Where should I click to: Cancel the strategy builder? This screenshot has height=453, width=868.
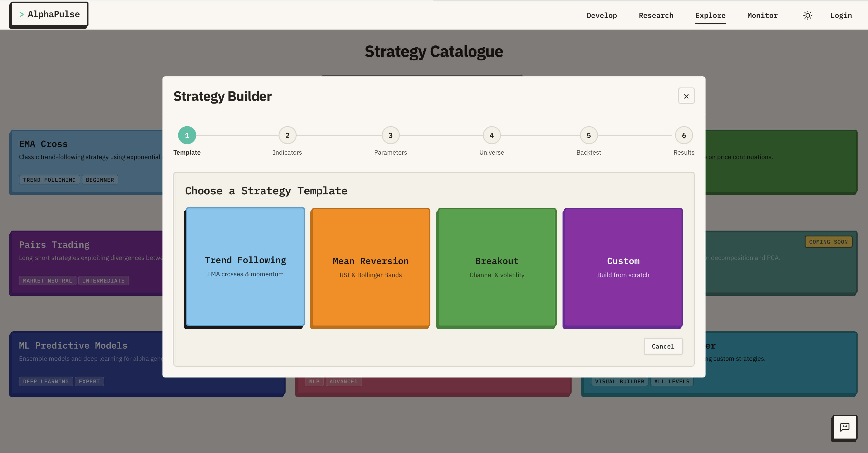663,346
